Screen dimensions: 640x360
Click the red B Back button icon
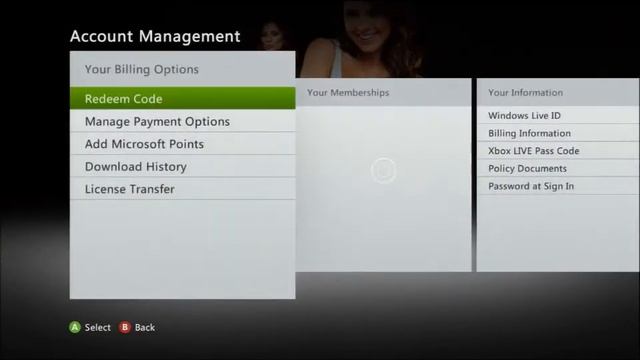click(125, 327)
